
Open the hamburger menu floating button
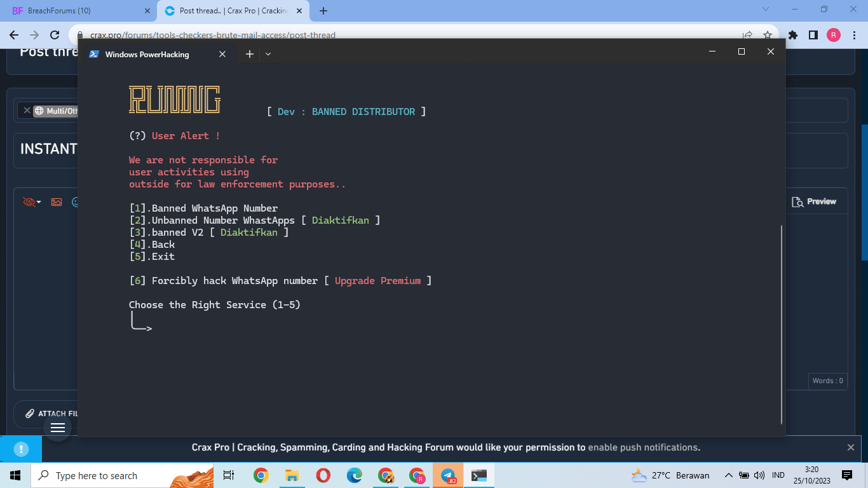[x=58, y=428]
